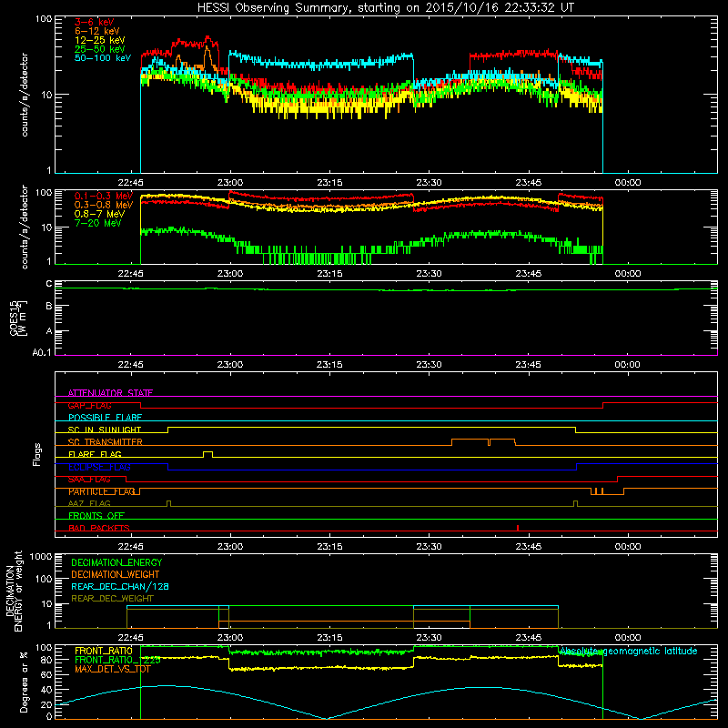Select the DECIMATION_ENERGY legend entry
Screen dimensions: 728x728
[x=116, y=562]
